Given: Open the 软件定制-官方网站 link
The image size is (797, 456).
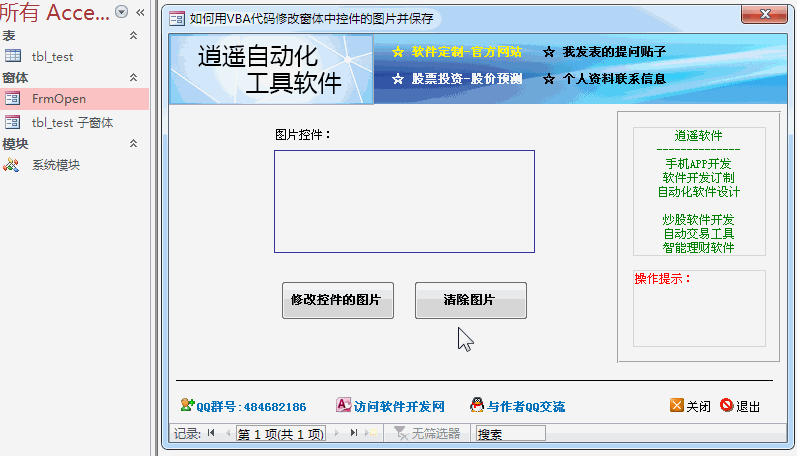Looking at the screenshot, I should click(x=466, y=52).
